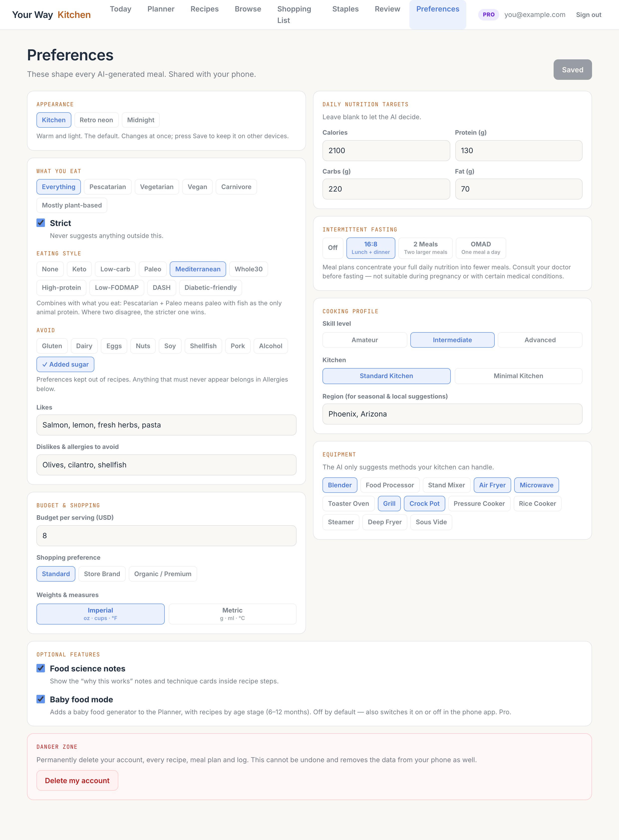
Task: Open the Review tab
Action: [x=387, y=9]
